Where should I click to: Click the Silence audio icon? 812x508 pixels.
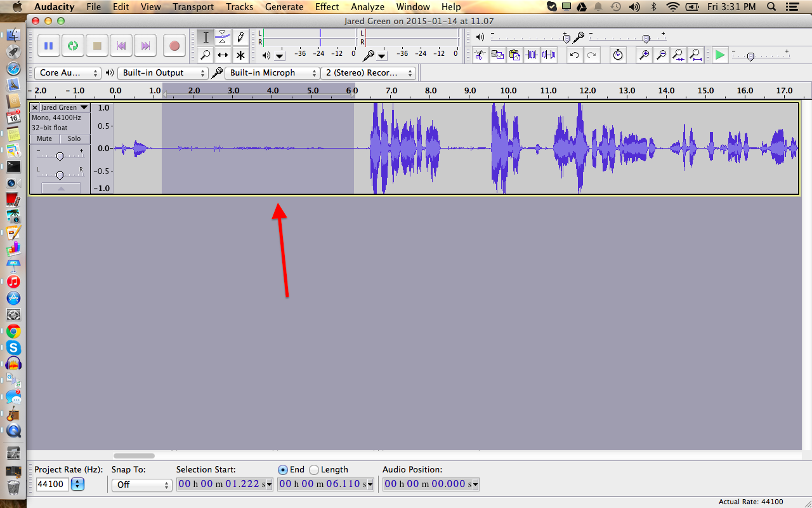point(549,55)
